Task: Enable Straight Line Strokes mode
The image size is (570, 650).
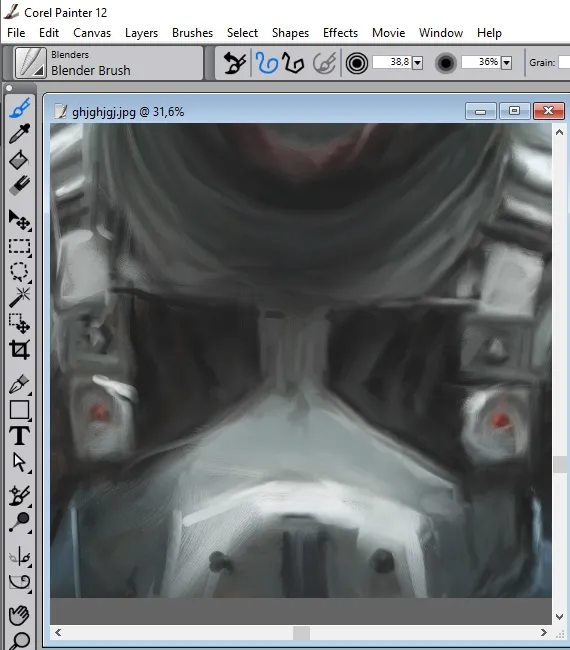Action: [293, 63]
